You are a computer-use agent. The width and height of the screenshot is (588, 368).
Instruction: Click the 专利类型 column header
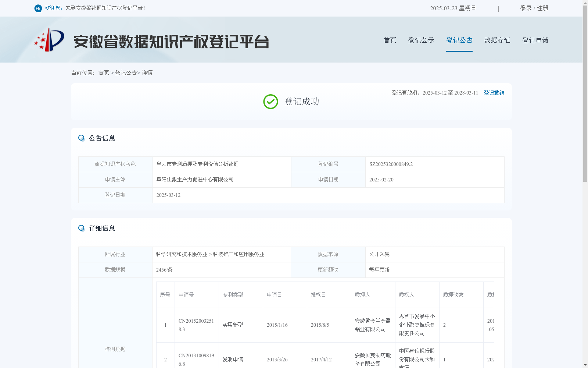233,295
